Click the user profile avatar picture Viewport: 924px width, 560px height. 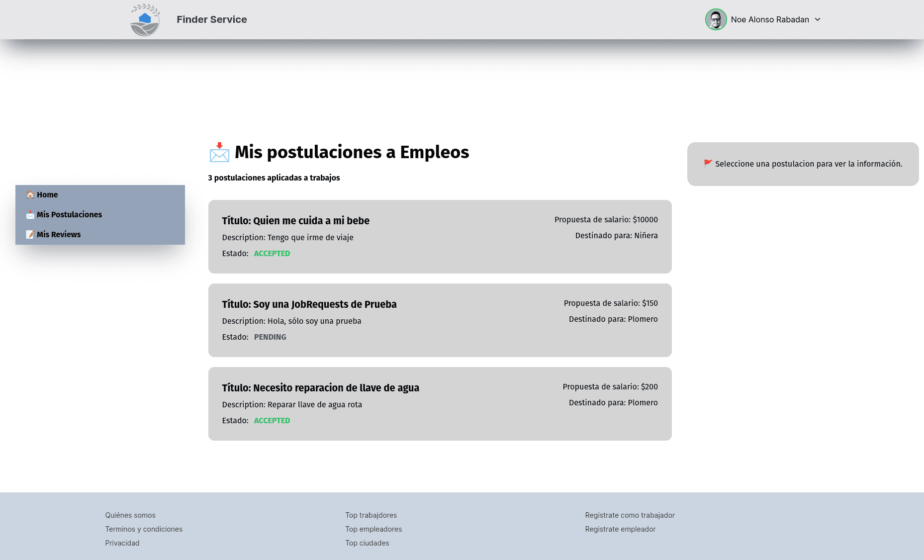point(716,19)
